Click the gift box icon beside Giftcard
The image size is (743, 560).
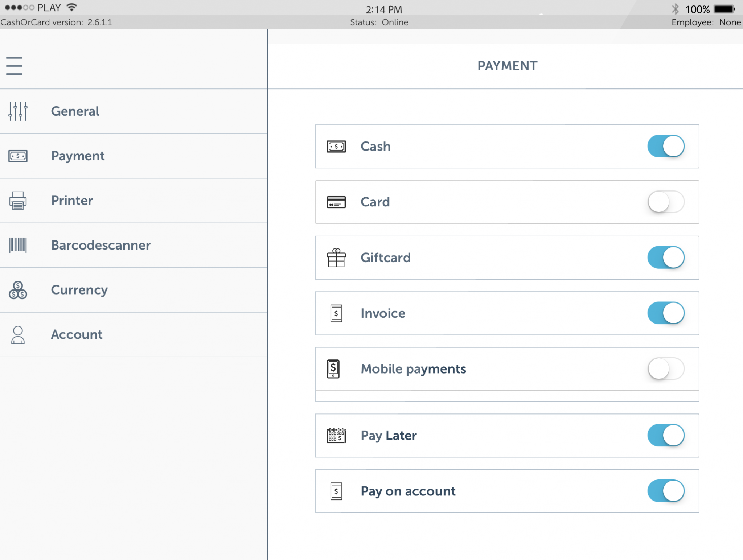(x=336, y=257)
